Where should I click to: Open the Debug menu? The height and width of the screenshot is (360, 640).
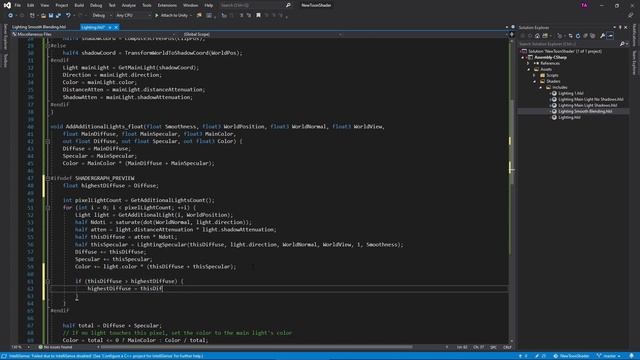click(x=96, y=5)
